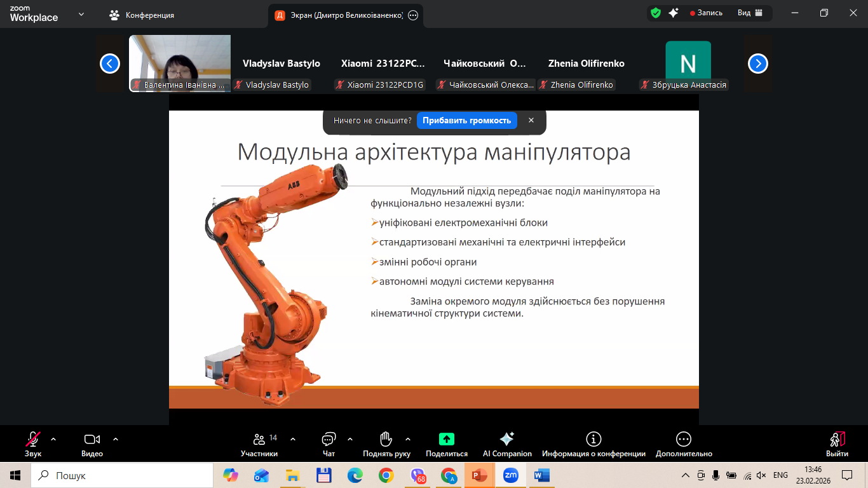Show previous participants with the left arrow
The width and height of the screenshot is (868, 488).
pyautogui.click(x=110, y=64)
